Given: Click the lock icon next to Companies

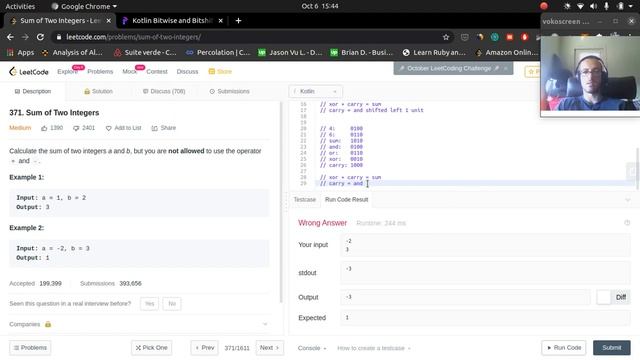Looking at the screenshot, I should coord(48,324).
